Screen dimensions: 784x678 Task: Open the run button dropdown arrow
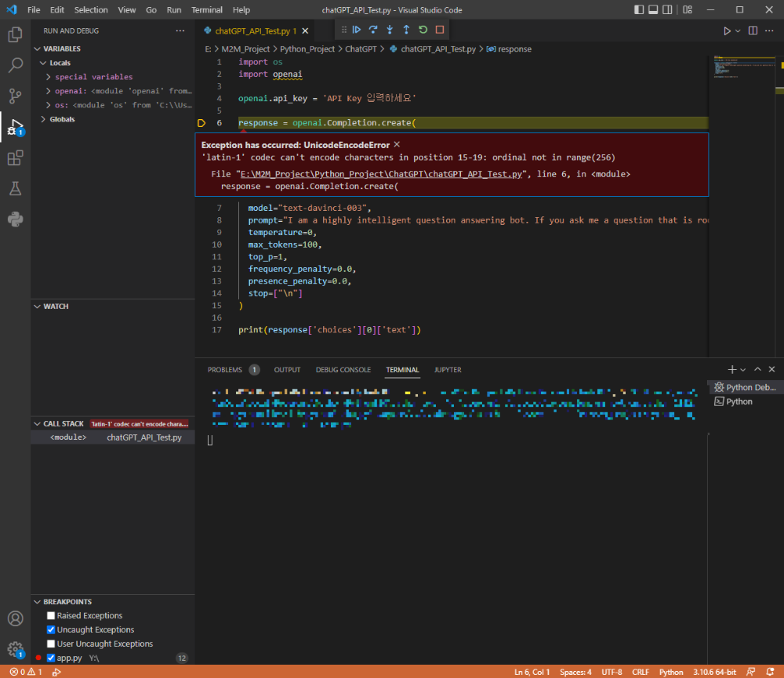(x=738, y=31)
